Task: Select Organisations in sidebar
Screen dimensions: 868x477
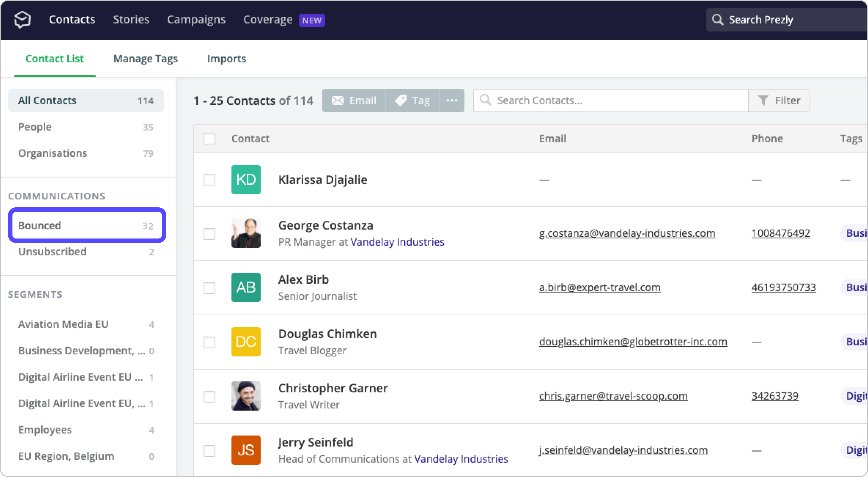Action: tap(86, 153)
